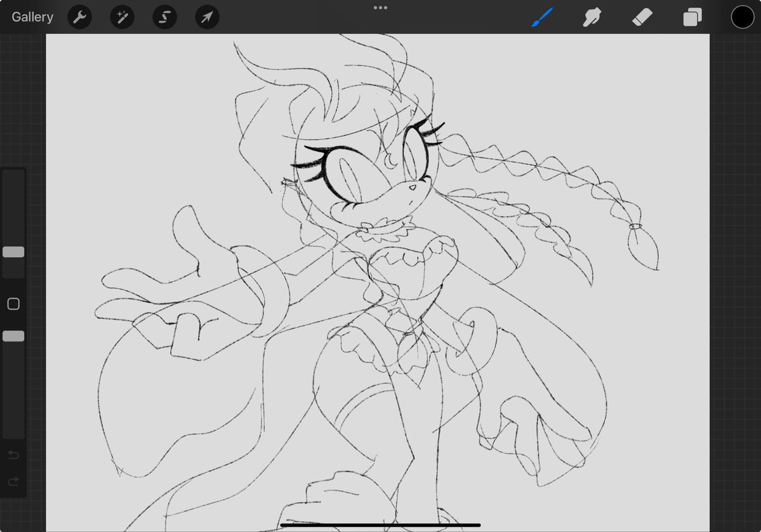Select the Brush tool
The height and width of the screenshot is (532, 761).
542,17
